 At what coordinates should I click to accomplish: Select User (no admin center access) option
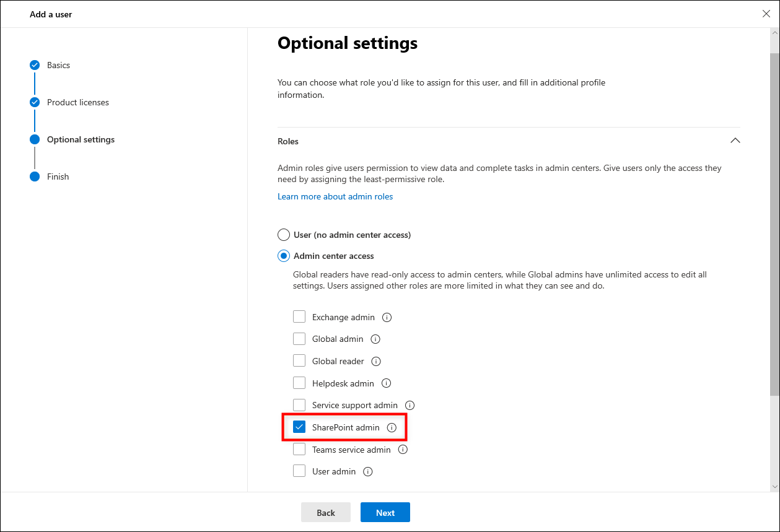tap(284, 235)
